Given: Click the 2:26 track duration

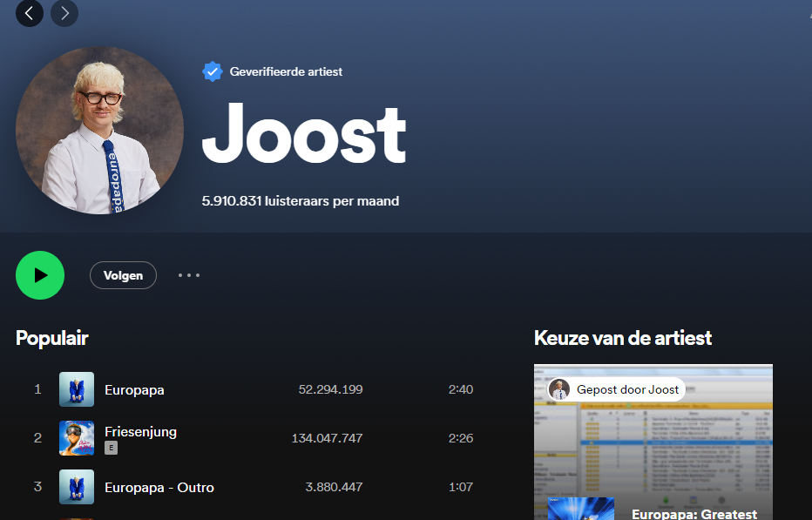Looking at the screenshot, I should [460, 438].
